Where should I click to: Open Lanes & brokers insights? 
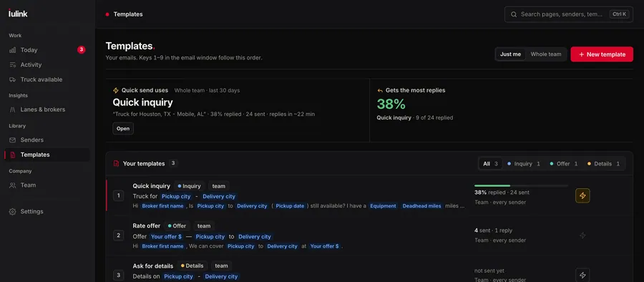47,110
